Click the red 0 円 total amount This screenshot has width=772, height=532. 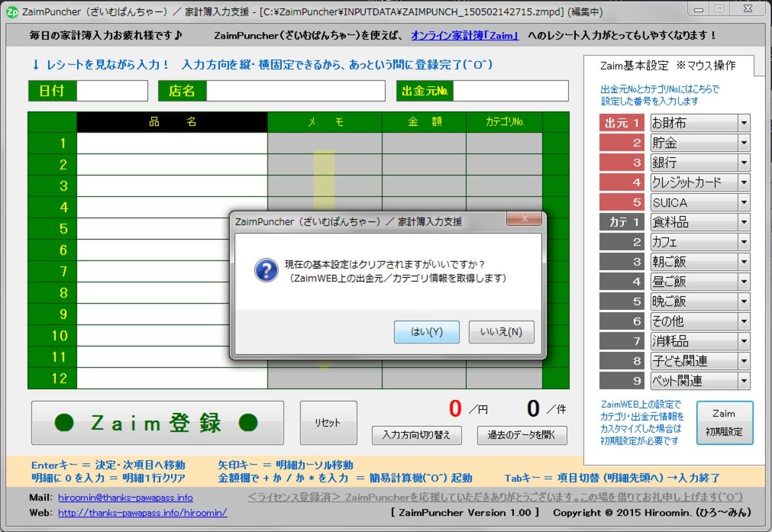point(455,408)
